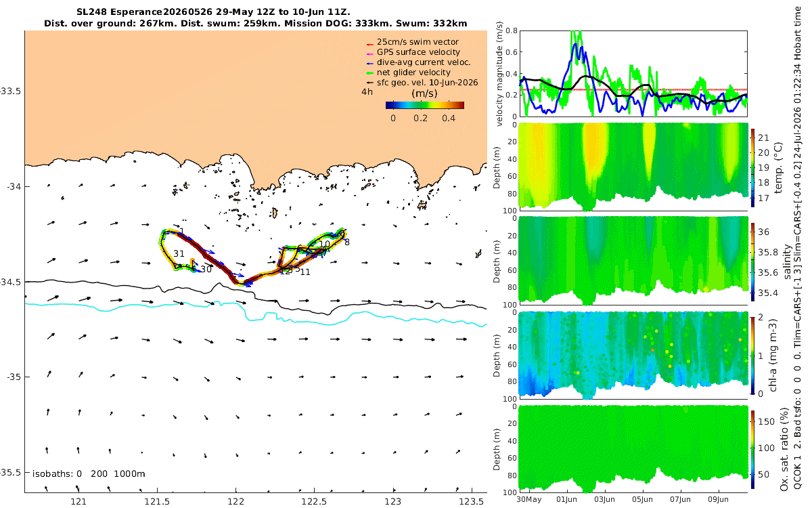Screen dimensions: 812x508
Task: Click the 35.8 tick on the salinity colorbar
Action: [x=768, y=252]
